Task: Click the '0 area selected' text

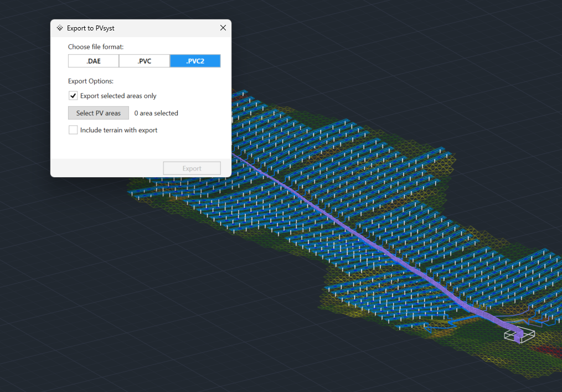Action: pyautogui.click(x=156, y=114)
